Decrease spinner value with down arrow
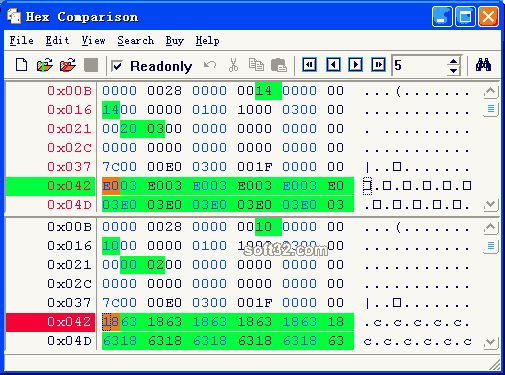 pyautogui.click(x=453, y=70)
